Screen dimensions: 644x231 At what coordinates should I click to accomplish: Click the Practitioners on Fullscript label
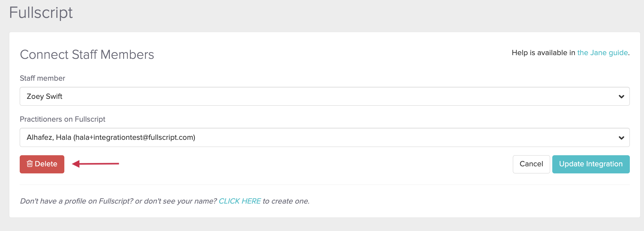[x=62, y=119]
